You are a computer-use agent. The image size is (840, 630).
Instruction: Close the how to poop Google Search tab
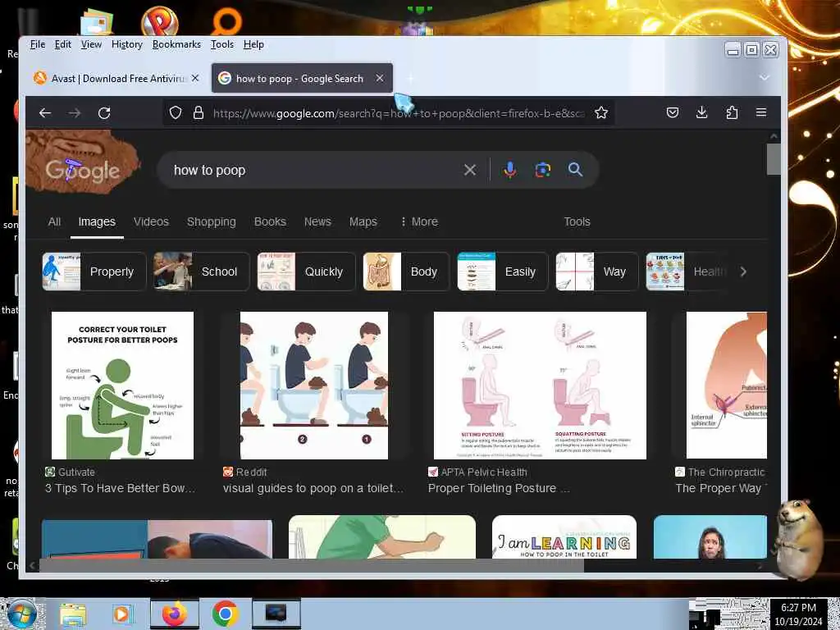point(380,78)
